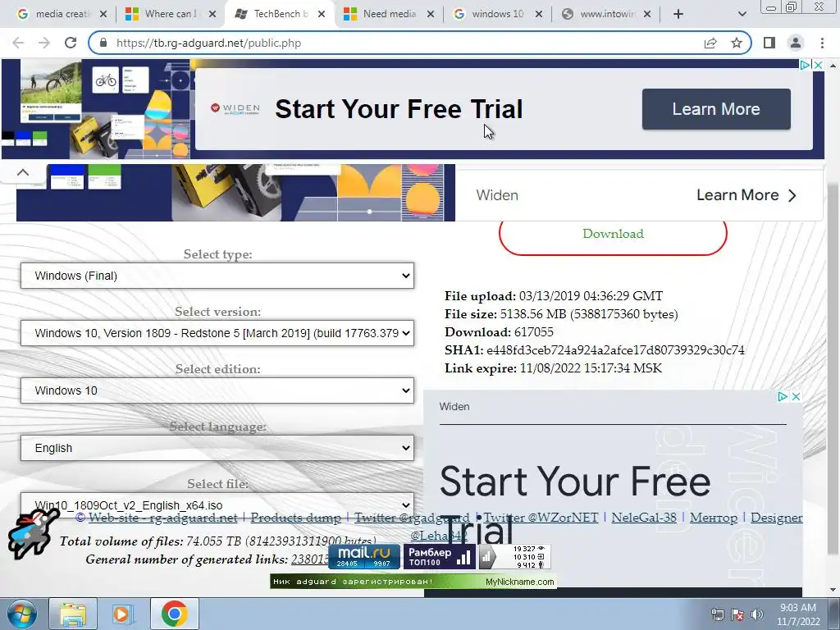840x630 pixels.
Task: Click the MyNickname.com banner
Action: [x=413, y=582]
